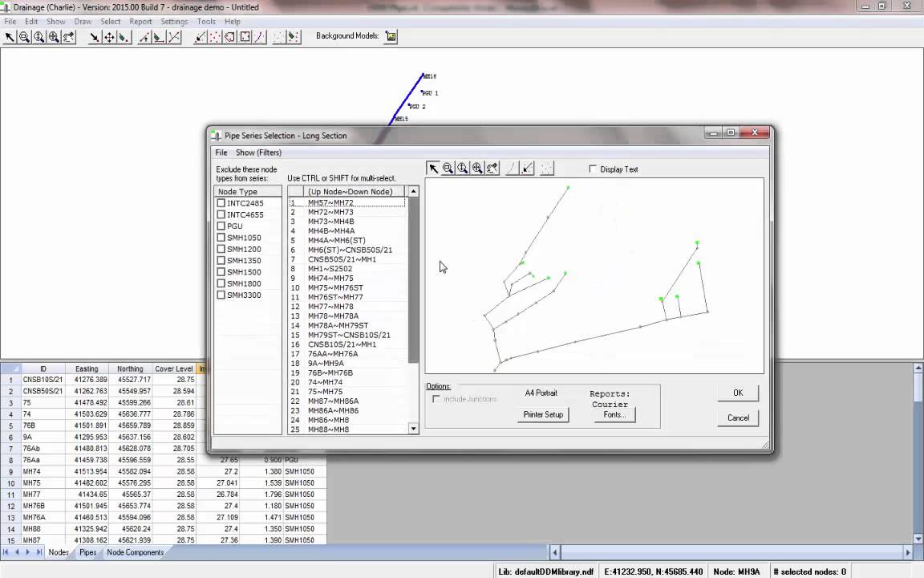Select the diagonal arrow node tool in main toolbar
The width and height of the screenshot is (924, 578).
coord(95,37)
